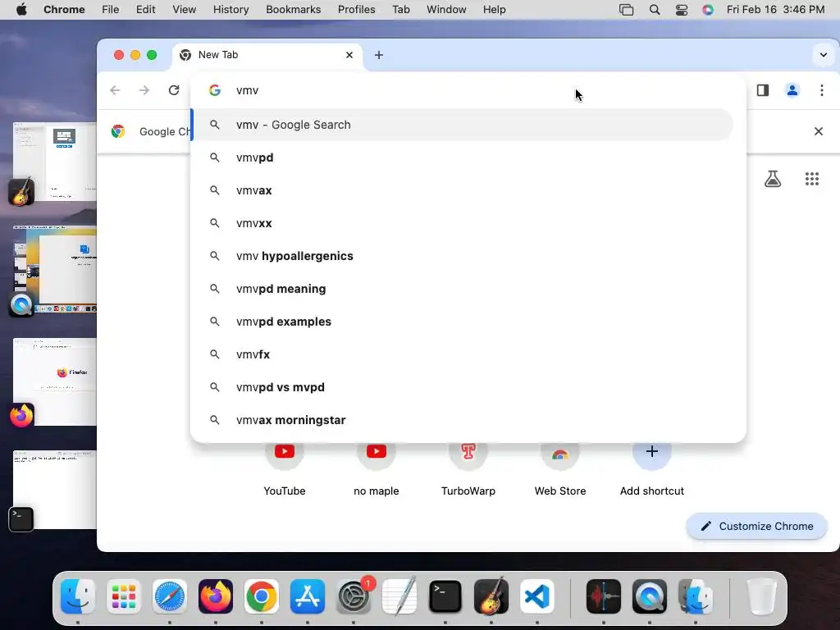Pick 'vmvpd examples' suggestion
Screen dimensions: 840x630
[x=463, y=322]
